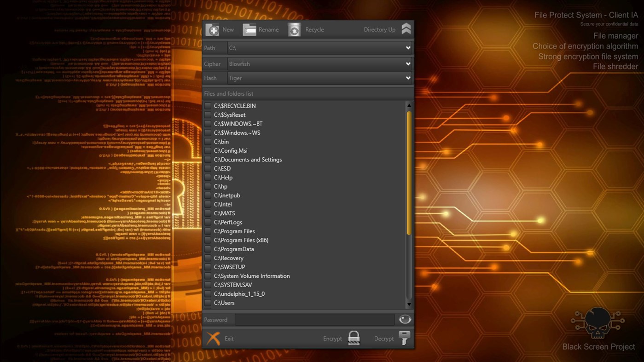Click the New toolbar icon
This screenshot has height=362, width=644.
(213, 29)
